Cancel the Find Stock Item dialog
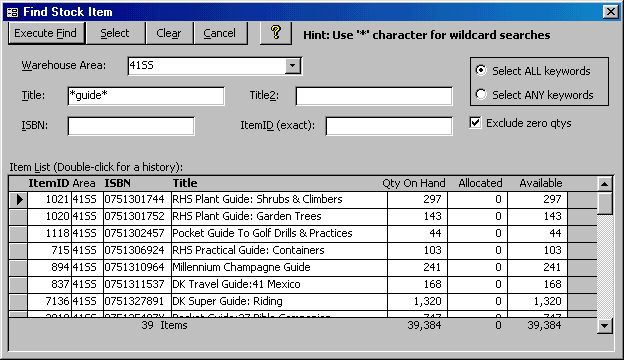Screen dimensions: 624x360 coord(220,33)
